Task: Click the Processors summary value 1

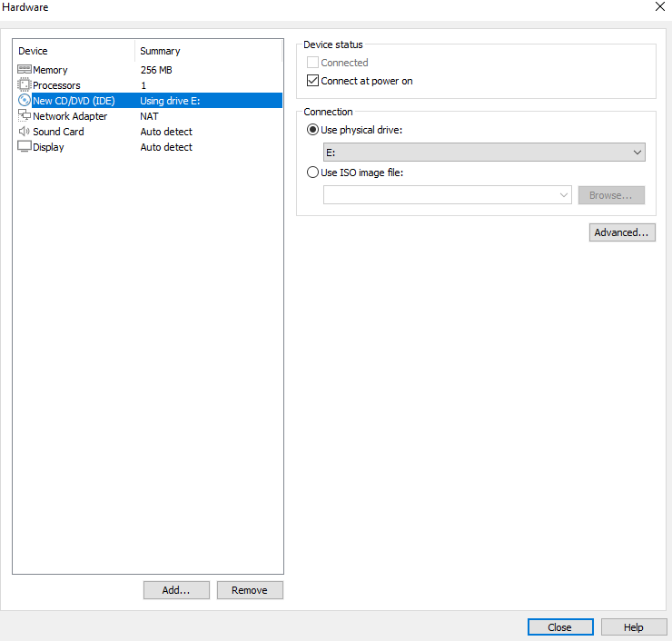Action: 143,85
